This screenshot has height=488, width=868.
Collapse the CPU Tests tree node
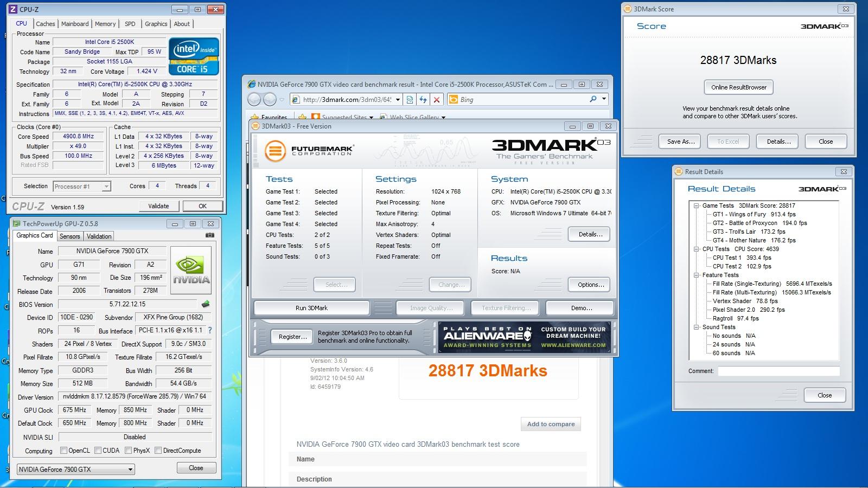tap(697, 249)
